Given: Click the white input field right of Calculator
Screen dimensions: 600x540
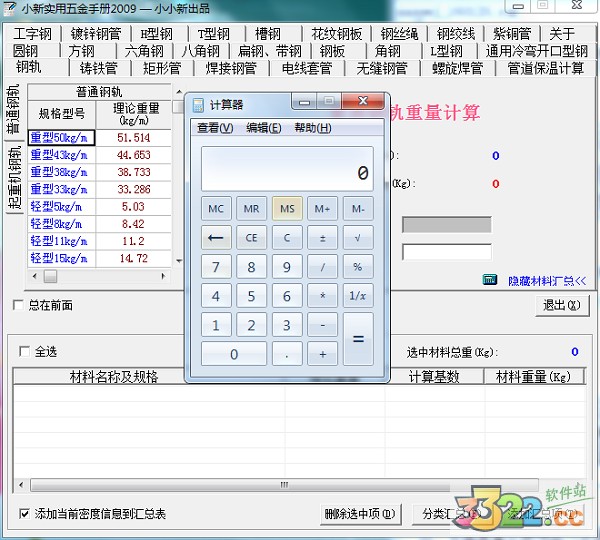Looking at the screenshot, I should [x=447, y=252].
